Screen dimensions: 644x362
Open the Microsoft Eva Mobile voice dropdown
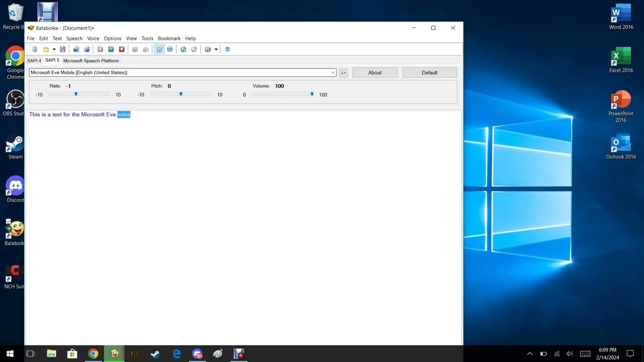183,72
